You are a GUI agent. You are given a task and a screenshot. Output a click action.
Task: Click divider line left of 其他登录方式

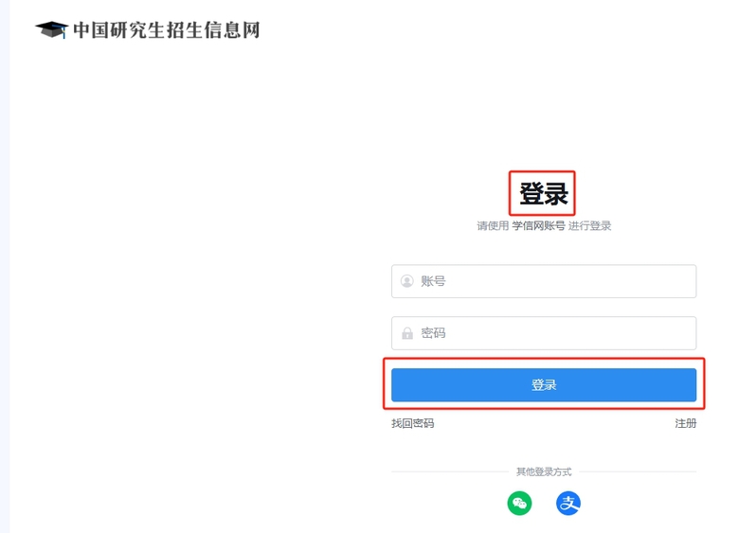(445, 471)
